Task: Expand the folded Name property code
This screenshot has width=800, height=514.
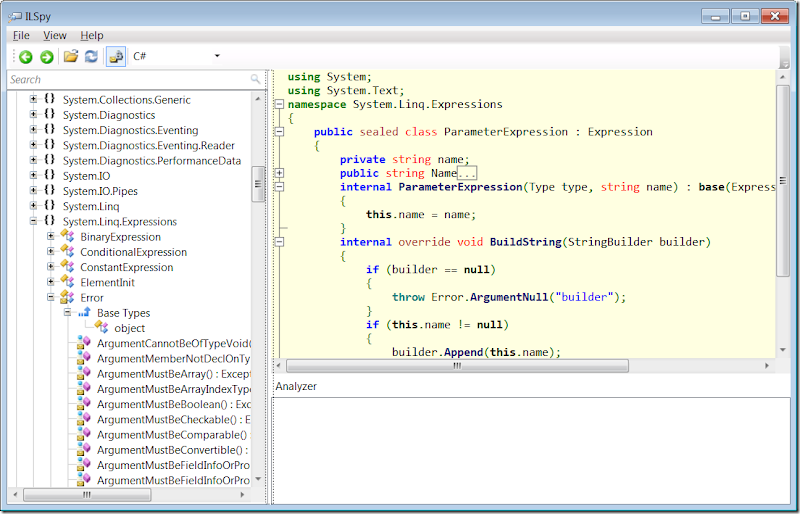Action: point(279,173)
